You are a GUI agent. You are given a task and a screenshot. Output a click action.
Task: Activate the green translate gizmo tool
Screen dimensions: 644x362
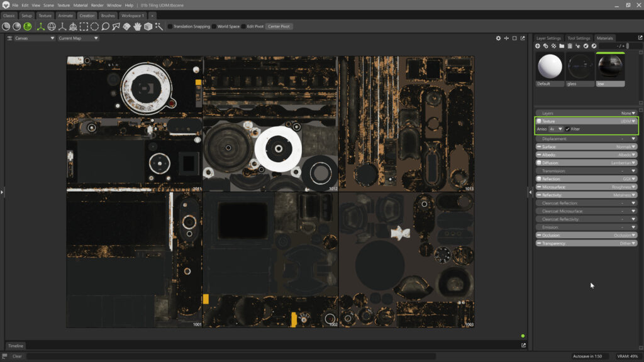click(x=41, y=26)
